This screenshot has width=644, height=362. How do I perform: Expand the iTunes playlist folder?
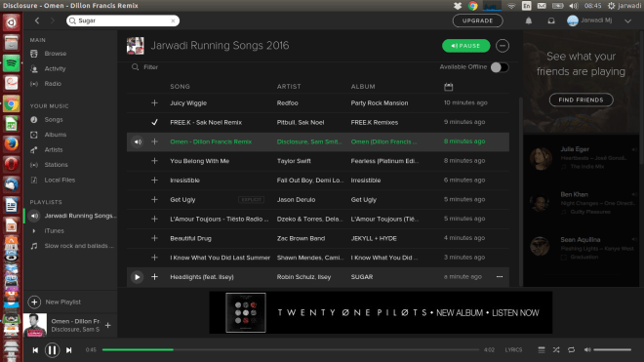34,231
